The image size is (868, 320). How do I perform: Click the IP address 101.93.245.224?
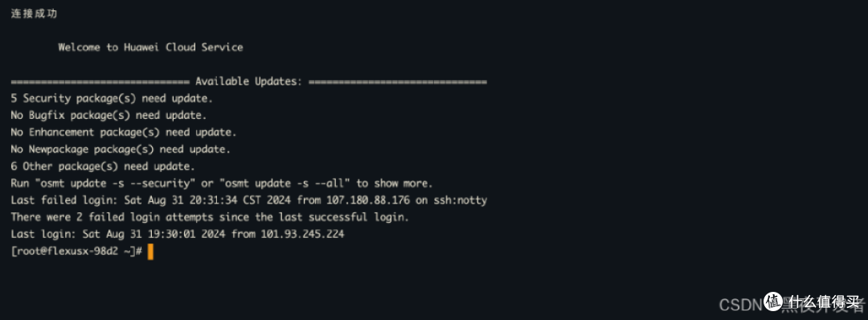click(302, 235)
